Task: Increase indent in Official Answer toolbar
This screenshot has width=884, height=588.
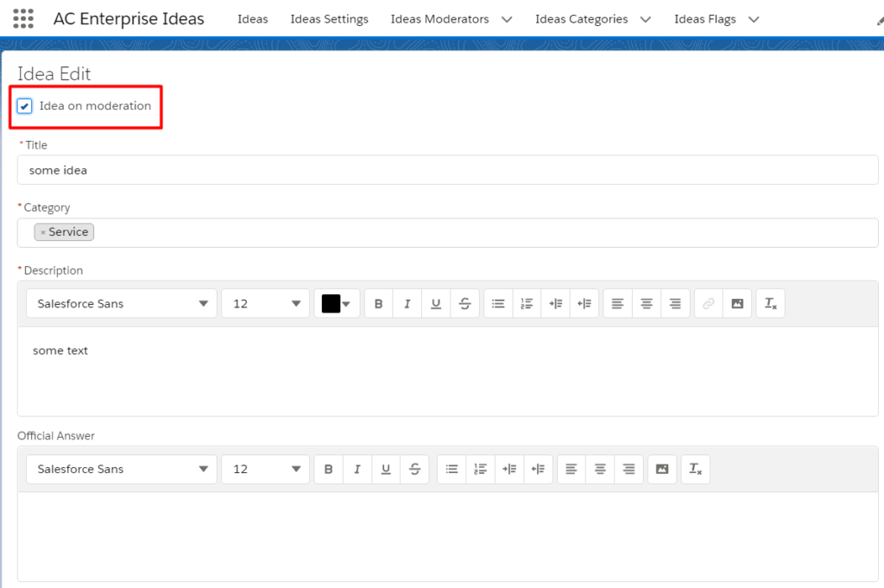Action: (509, 469)
